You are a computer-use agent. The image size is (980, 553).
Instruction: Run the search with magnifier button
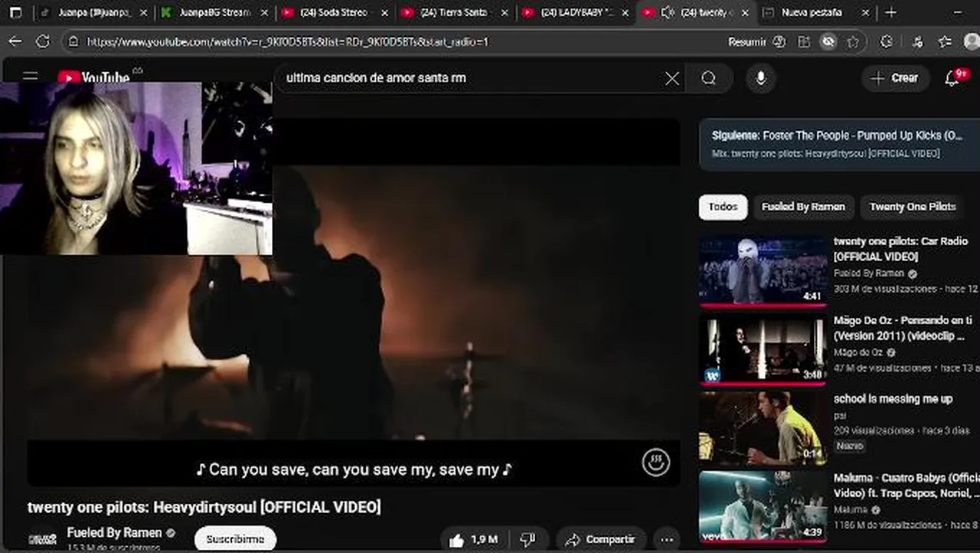pos(708,78)
